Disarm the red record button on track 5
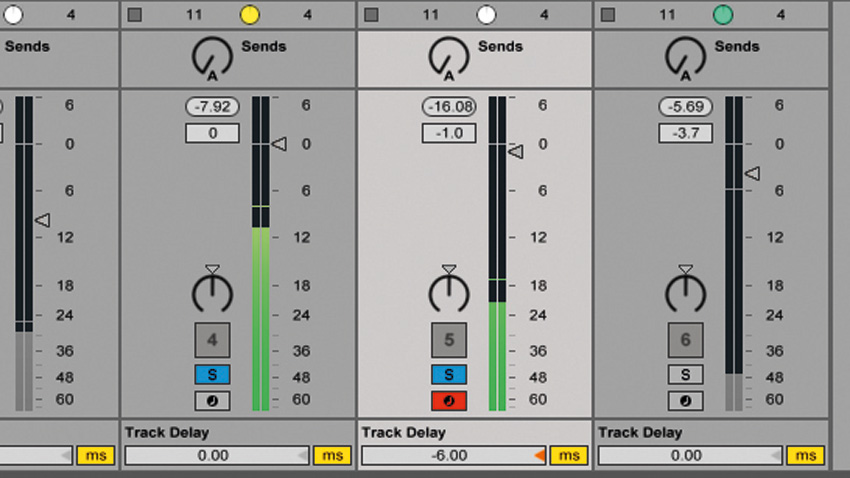 coord(449,401)
